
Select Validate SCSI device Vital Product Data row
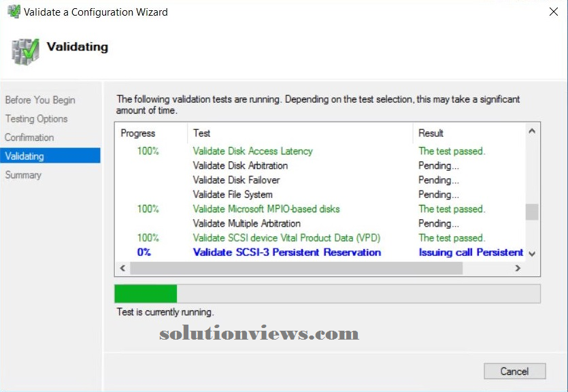320,238
